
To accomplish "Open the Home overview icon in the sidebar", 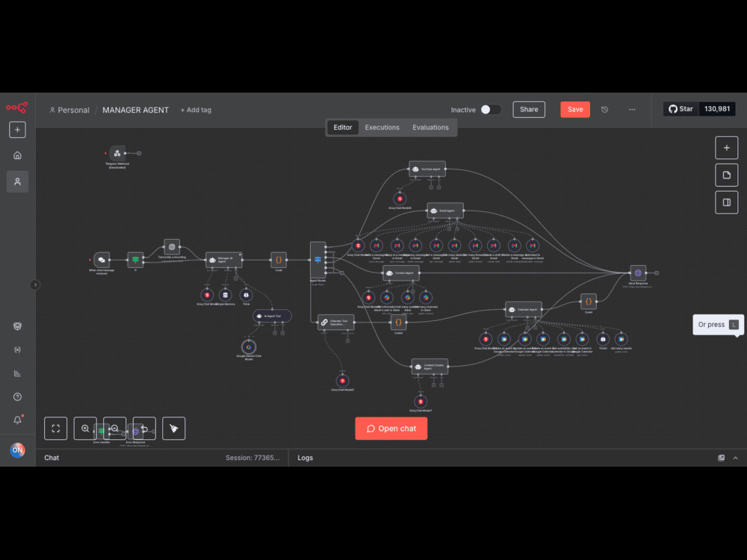I will coord(17,155).
